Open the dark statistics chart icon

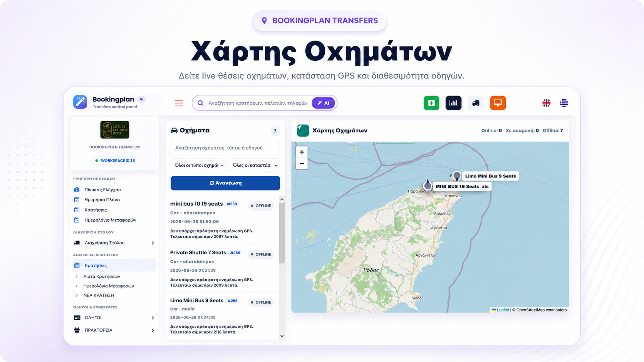tap(453, 103)
